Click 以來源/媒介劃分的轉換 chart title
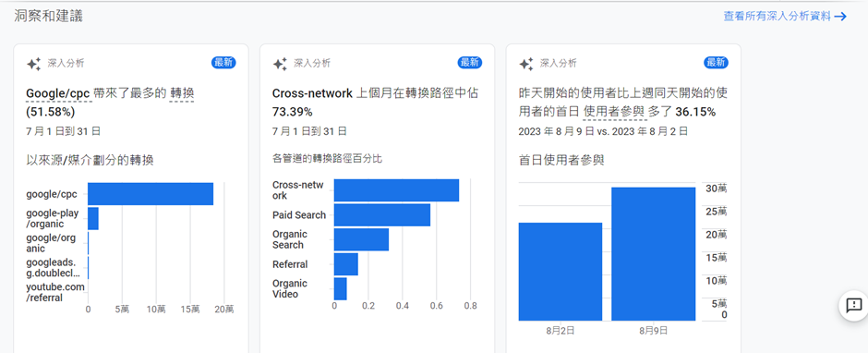 pyautogui.click(x=90, y=161)
